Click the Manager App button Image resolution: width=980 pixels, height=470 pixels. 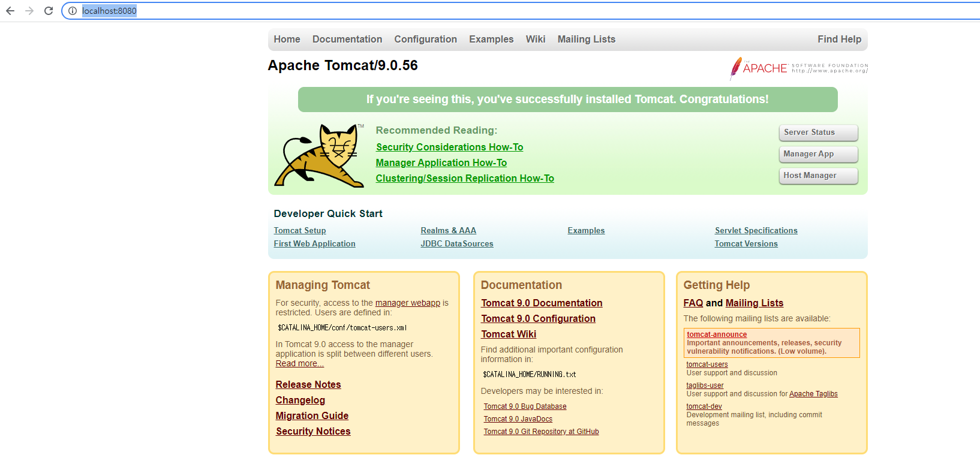(x=818, y=154)
